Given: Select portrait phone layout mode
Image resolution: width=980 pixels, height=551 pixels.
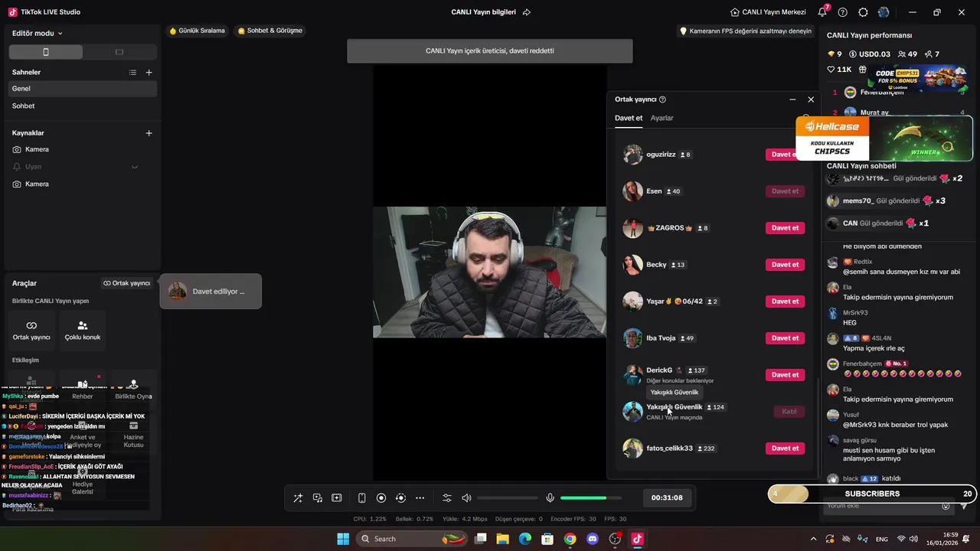Looking at the screenshot, I should point(46,52).
